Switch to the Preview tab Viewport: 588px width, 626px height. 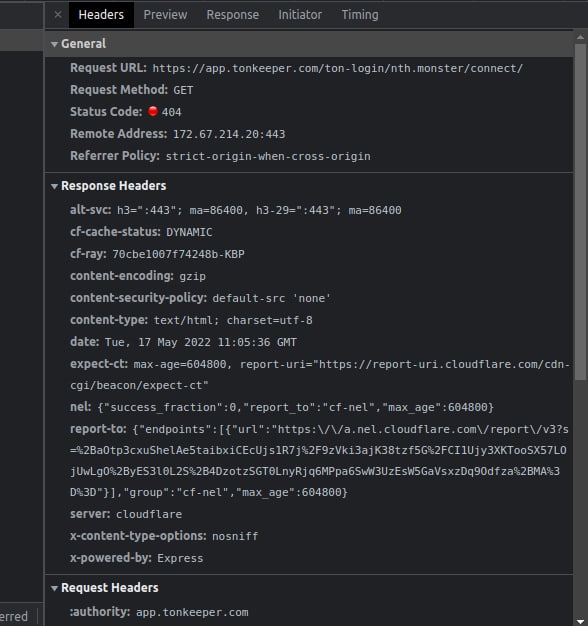(165, 15)
